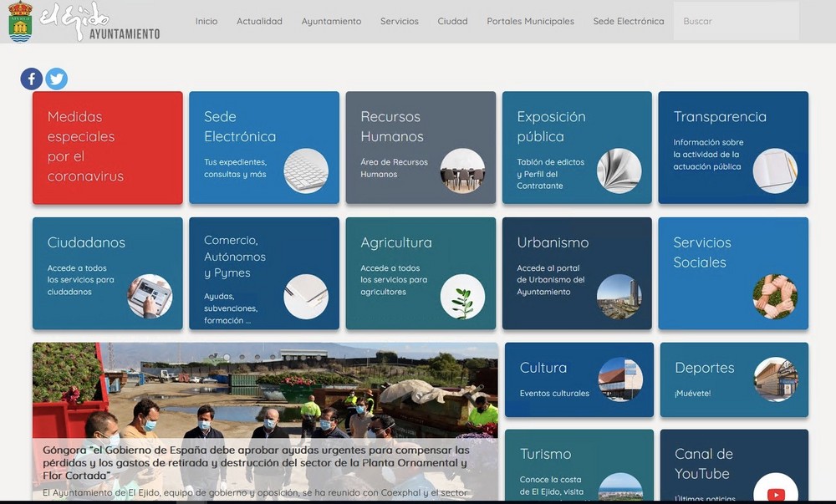The width and height of the screenshot is (836, 504).
Task: Click the Facebook icon
Action: pos(31,79)
